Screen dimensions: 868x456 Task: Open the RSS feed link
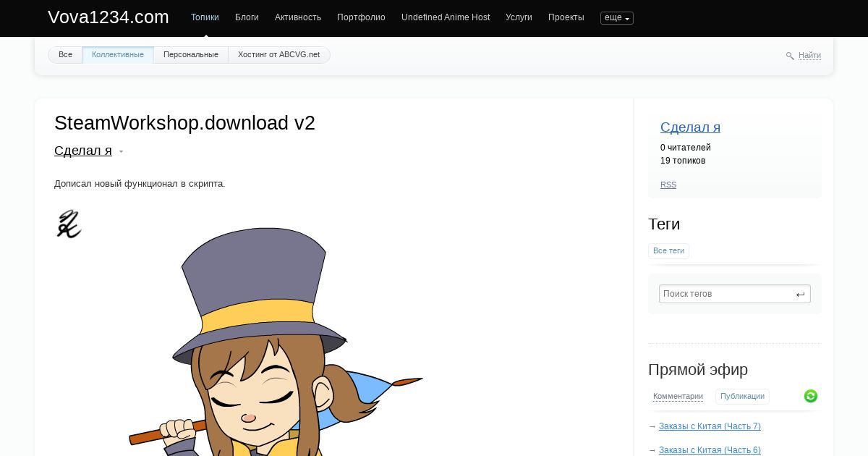(x=668, y=185)
